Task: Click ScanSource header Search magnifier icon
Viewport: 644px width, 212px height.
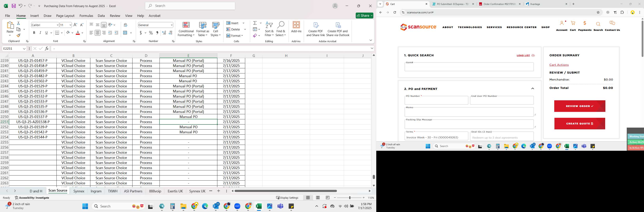Action: pos(598,24)
